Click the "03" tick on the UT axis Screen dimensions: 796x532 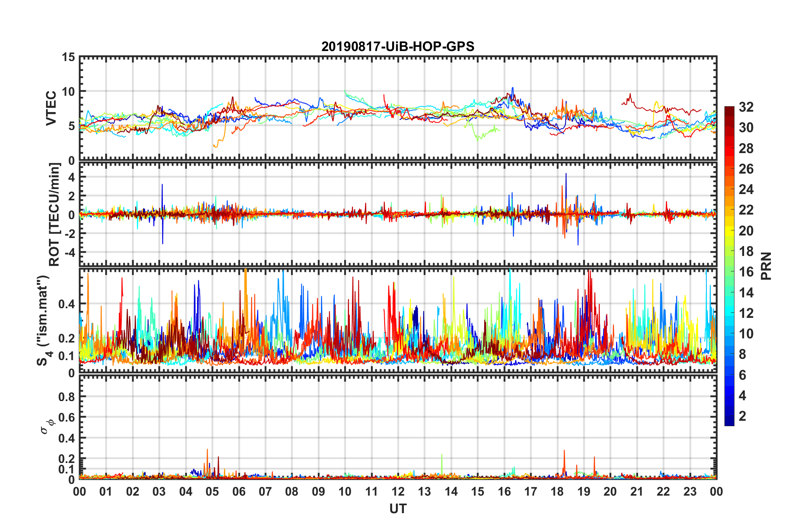click(x=159, y=491)
